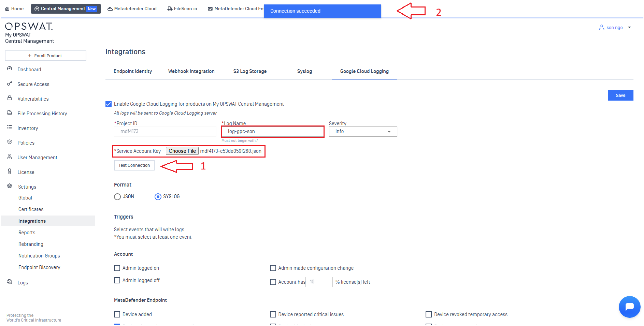
Task: Click the Home icon in top bar
Action: tap(7, 9)
